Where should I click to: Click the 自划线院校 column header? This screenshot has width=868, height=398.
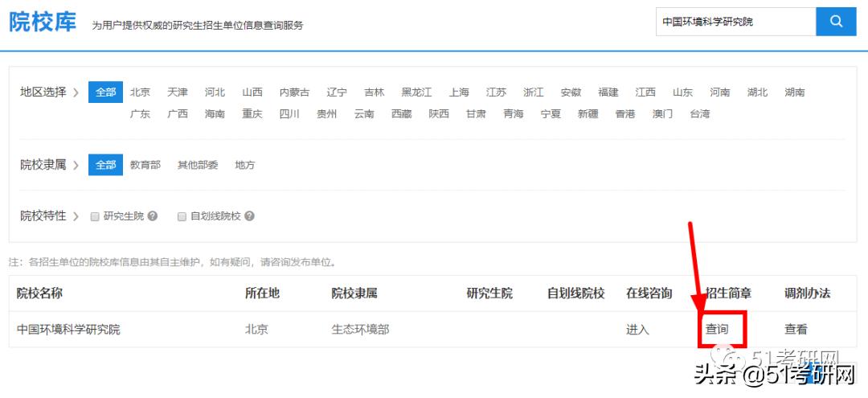pos(575,293)
